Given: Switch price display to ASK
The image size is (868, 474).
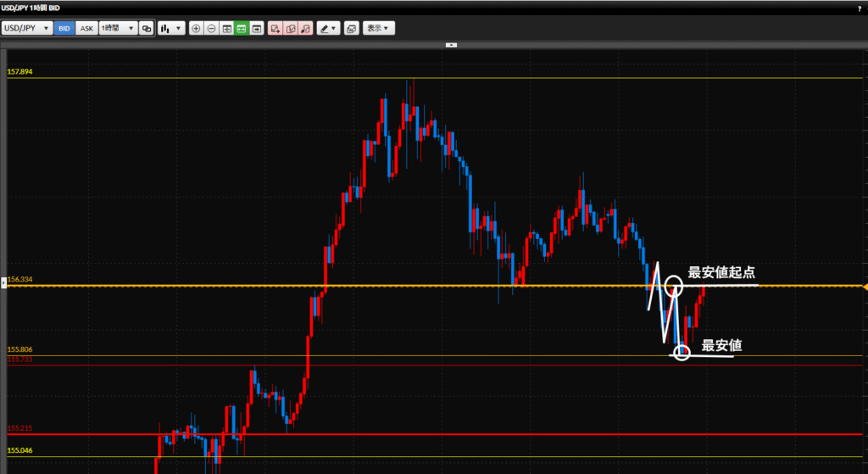Looking at the screenshot, I should [86, 28].
